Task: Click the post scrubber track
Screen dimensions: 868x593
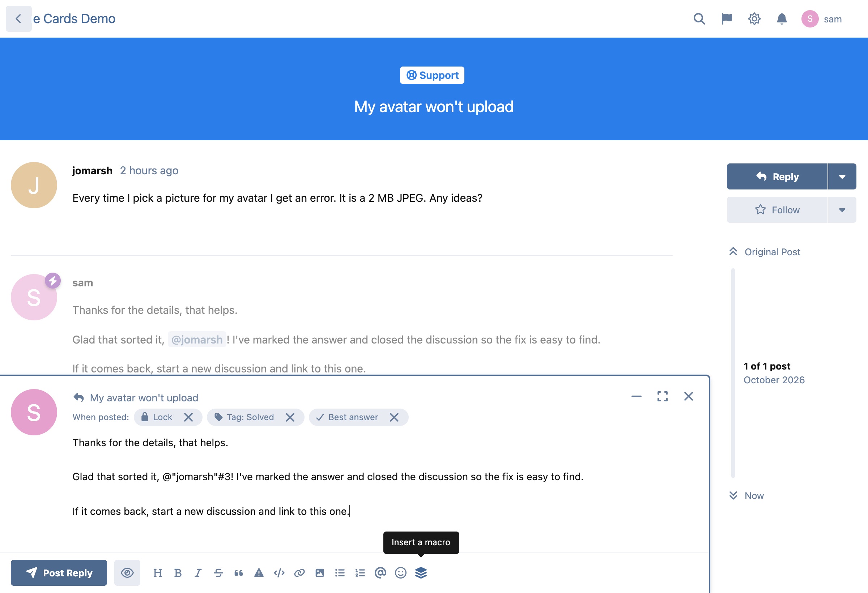Action: 733,374
